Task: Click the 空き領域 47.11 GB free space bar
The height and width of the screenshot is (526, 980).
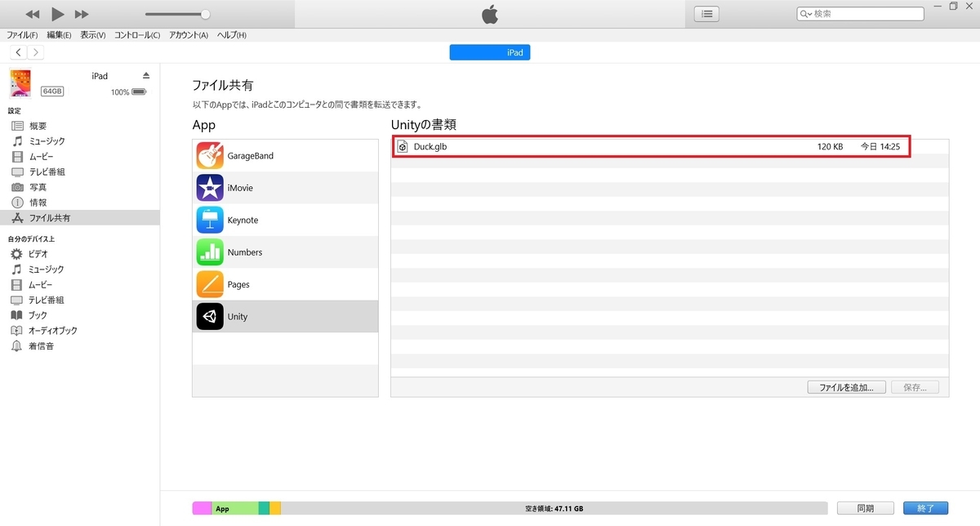Action: click(x=555, y=508)
